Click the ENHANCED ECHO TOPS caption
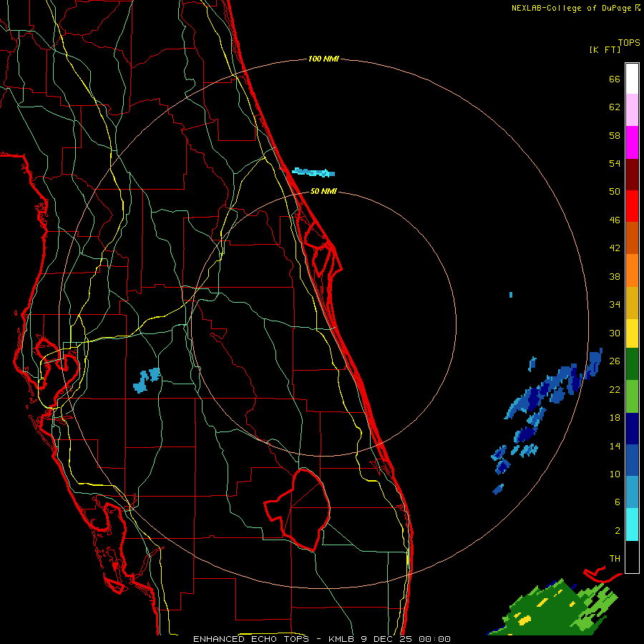Screen dimensions: 644x644 click(251, 639)
